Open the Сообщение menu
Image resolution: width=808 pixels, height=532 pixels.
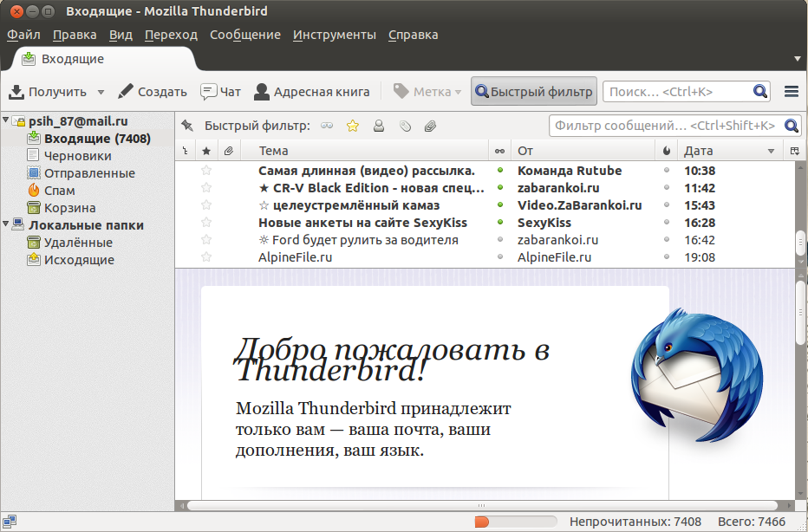tap(244, 35)
